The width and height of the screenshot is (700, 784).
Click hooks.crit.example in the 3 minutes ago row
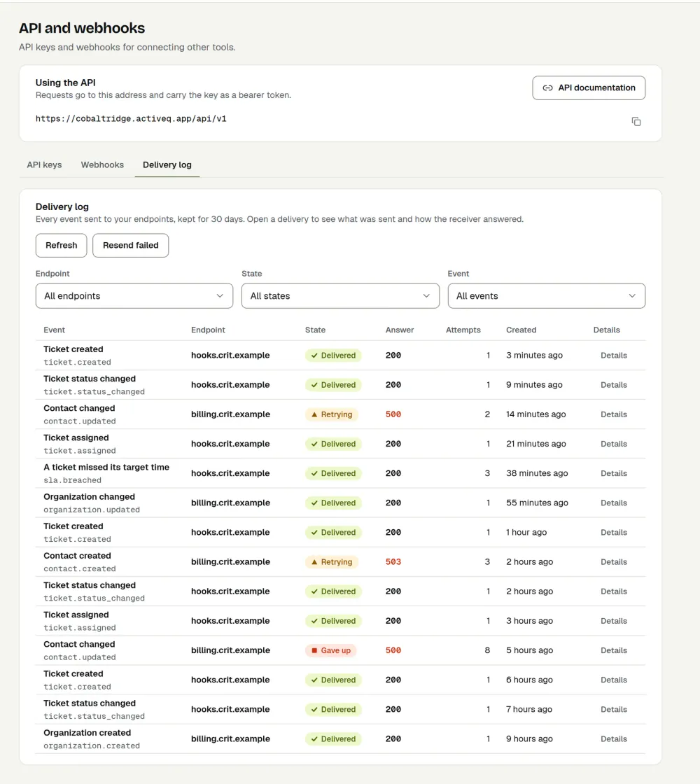(230, 356)
